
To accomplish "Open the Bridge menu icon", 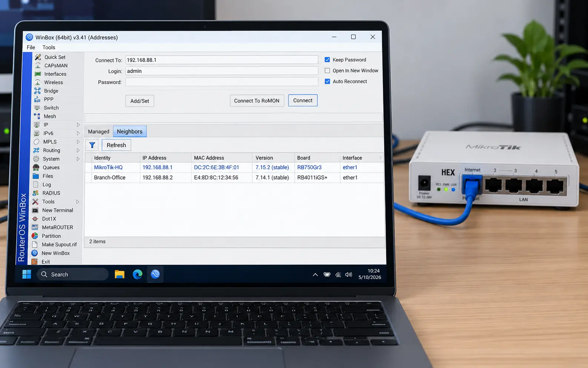I will (x=37, y=91).
